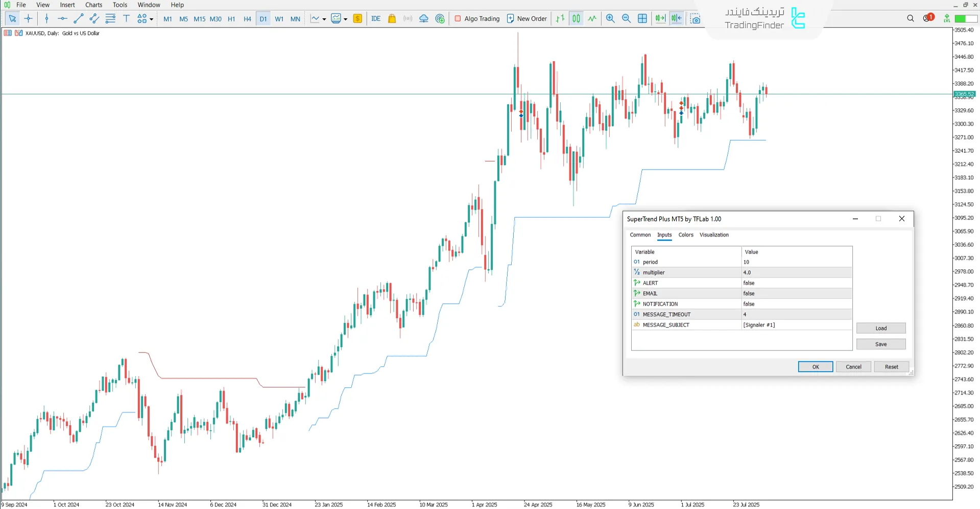Select the trendline drawing tool

coord(78,19)
